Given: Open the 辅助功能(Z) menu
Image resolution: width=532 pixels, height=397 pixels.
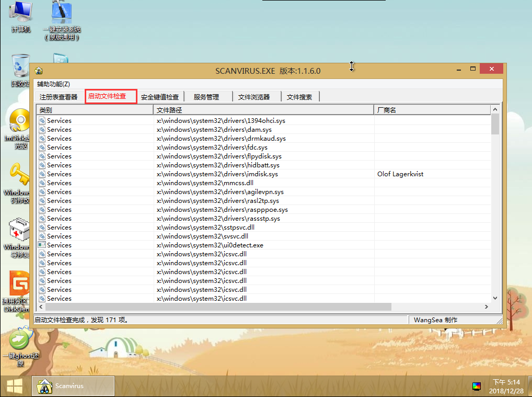Looking at the screenshot, I should tap(53, 84).
